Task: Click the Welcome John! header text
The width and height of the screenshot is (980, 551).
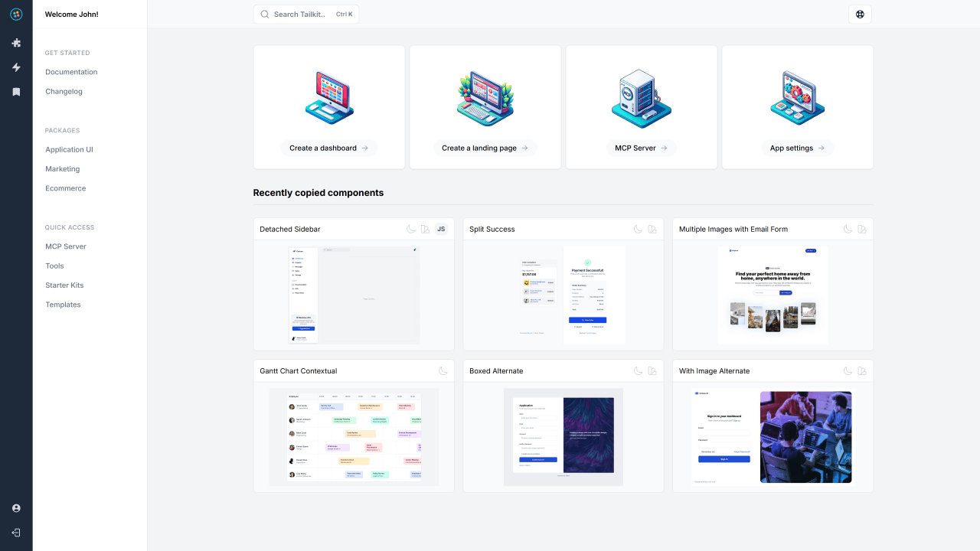Action: point(72,14)
